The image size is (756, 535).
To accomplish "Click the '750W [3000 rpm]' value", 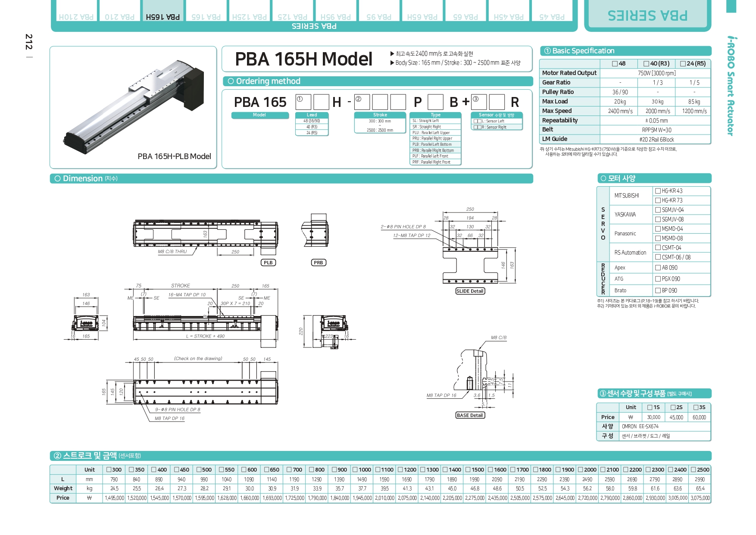I will (x=657, y=73).
